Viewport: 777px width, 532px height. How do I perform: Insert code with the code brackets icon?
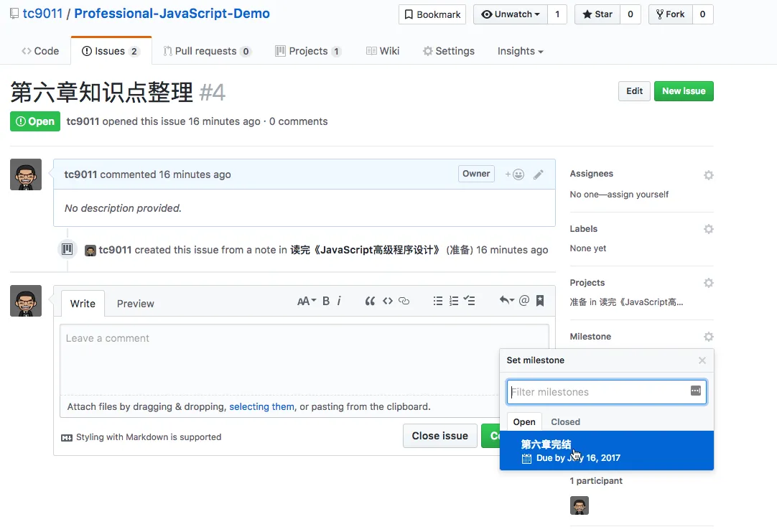pyautogui.click(x=388, y=302)
